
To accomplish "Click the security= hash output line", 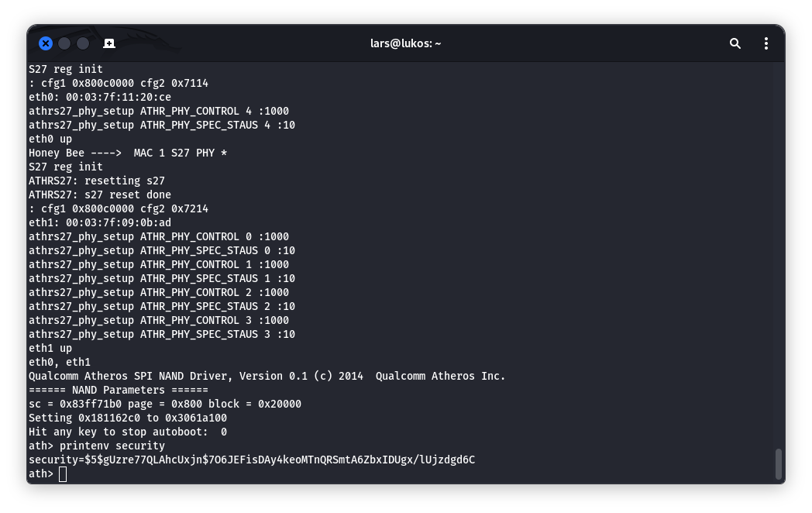I will point(252,460).
